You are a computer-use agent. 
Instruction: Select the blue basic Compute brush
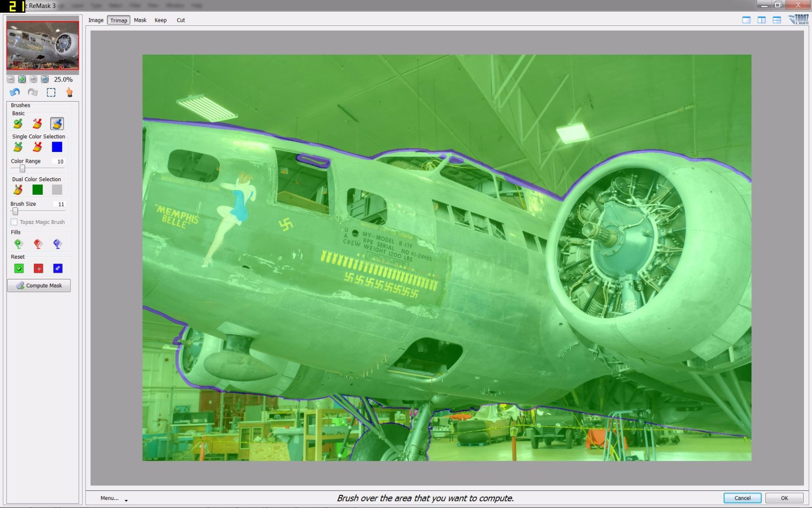[x=57, y=124]
